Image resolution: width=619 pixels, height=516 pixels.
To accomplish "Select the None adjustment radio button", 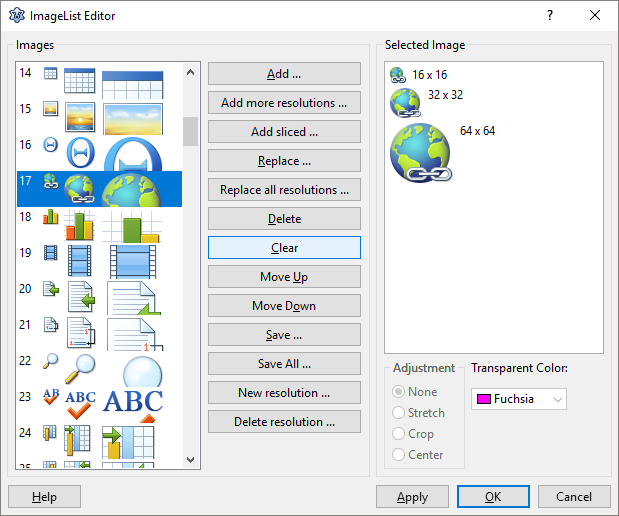I will tap(401, 392).
